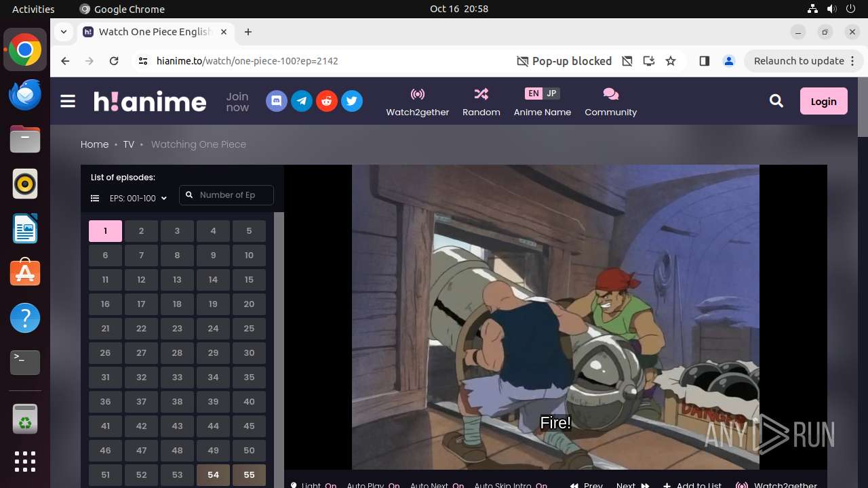Go to Prev episode

click(x=587, y=485)
